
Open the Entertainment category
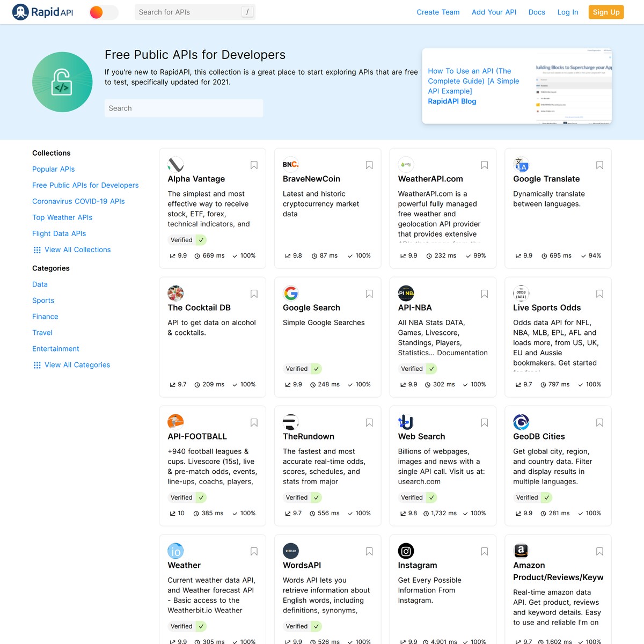click(x=56, y=349)
